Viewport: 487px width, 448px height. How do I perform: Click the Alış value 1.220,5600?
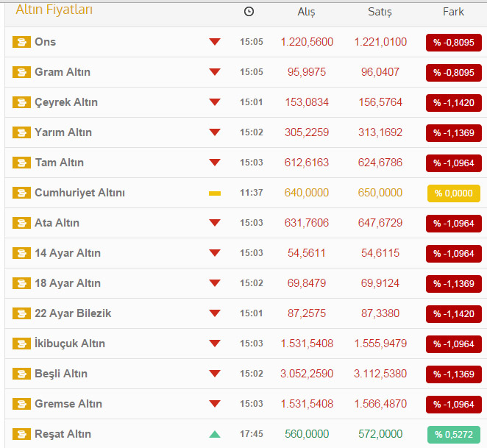(307, 42)
